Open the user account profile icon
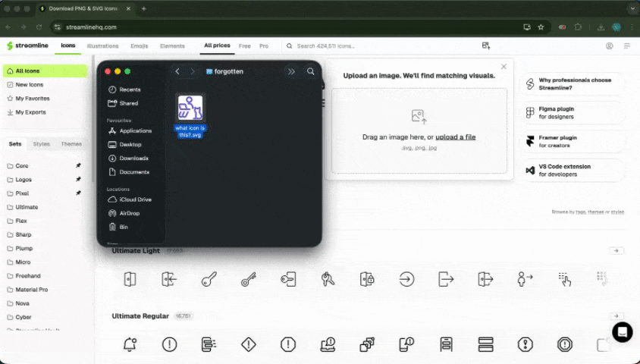640x364 pixels. (x=610, y=46)
